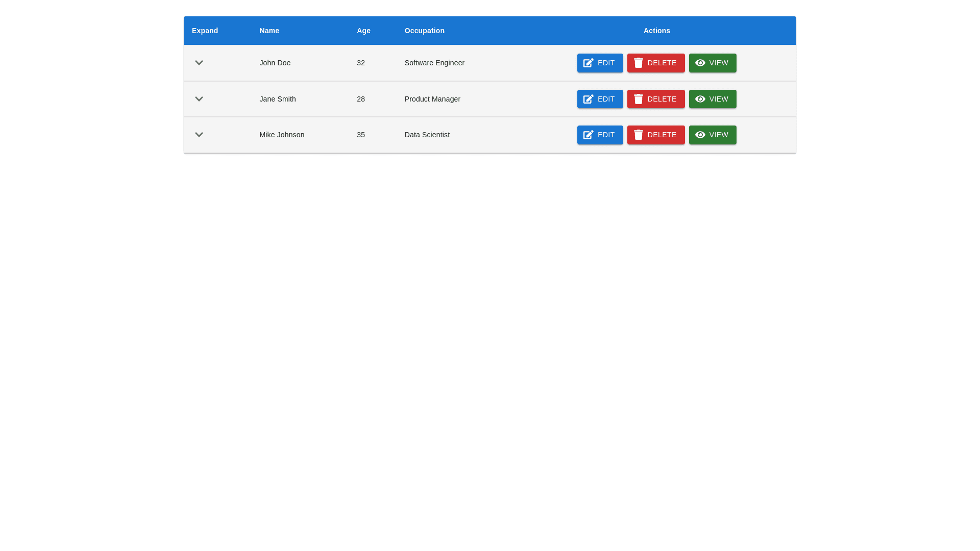This screenshot has width=980, height=551.
Task: Expand the John Doe row
Action: pos(199,63)
